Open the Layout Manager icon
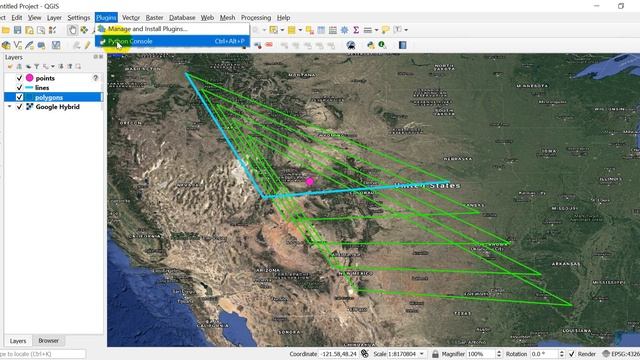Screen dimensions: 640x360 41,30
